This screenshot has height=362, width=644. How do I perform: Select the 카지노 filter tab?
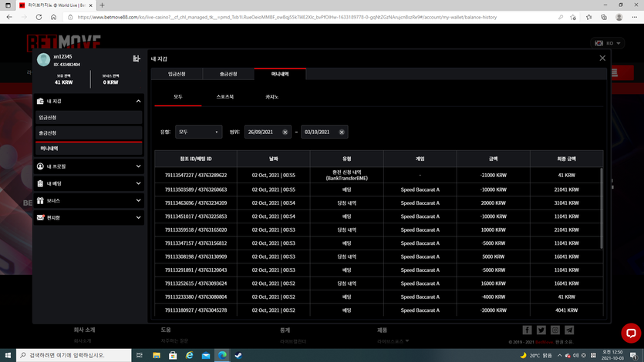pyautogui.click(x=272, y=97)
